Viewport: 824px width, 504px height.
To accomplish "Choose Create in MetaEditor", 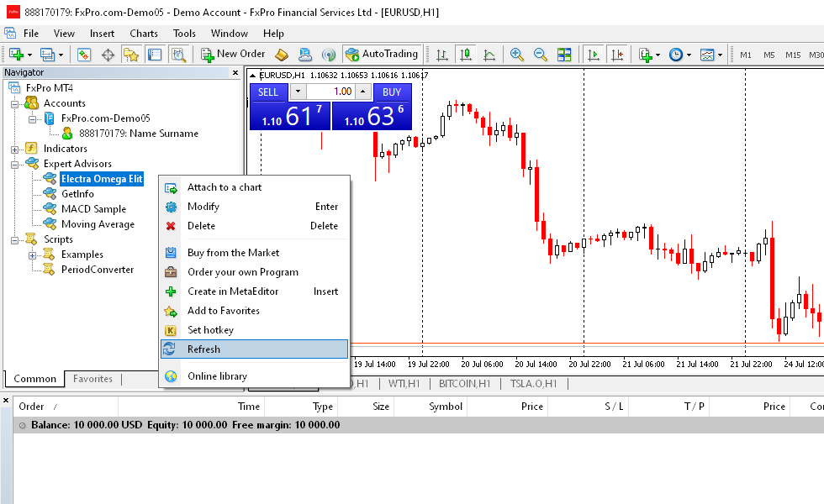I will pos(254,291).
